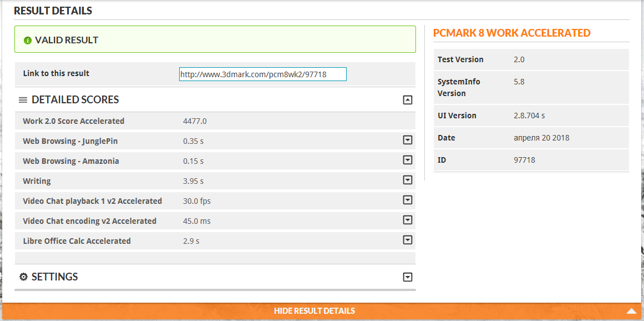This screenshot has height=321, width=644.
Task: Click Video Chat encoding v2 Accelerated label
Action: point(89,220)
